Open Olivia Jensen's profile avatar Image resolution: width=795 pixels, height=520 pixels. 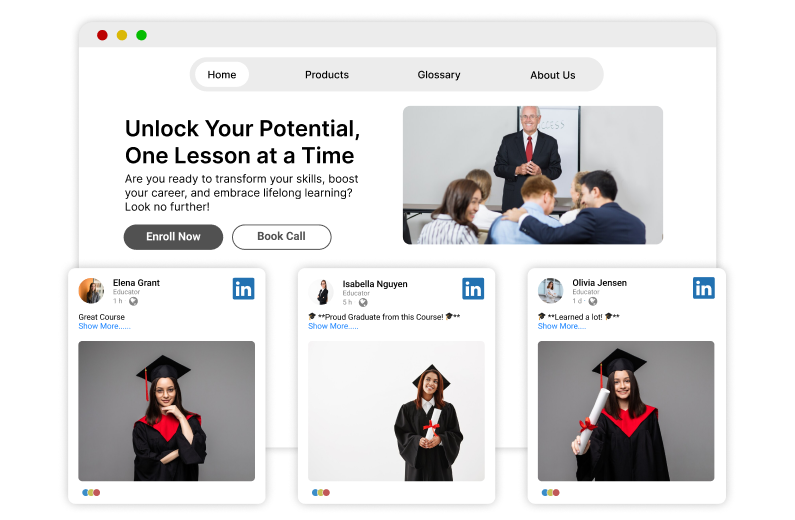tap(551, 291)
